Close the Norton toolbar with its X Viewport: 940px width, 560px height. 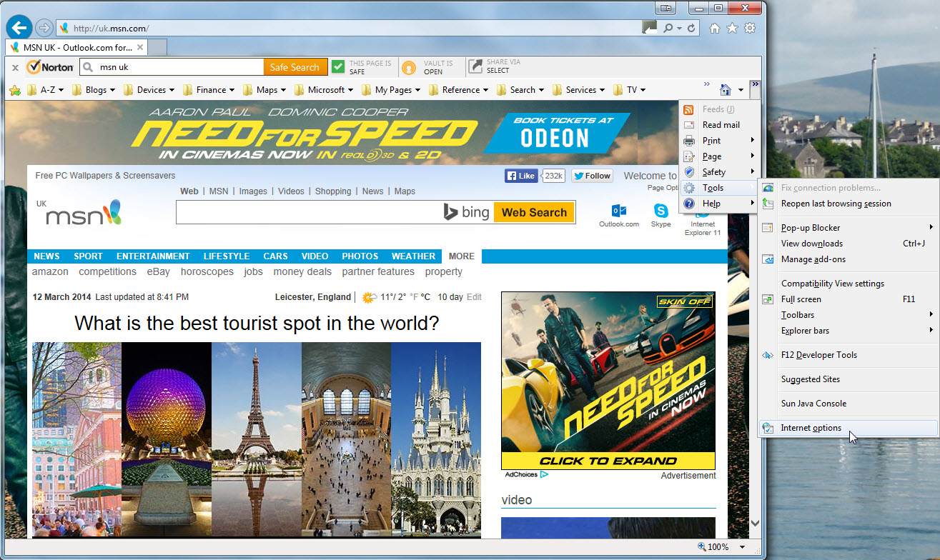click(15, 67)
